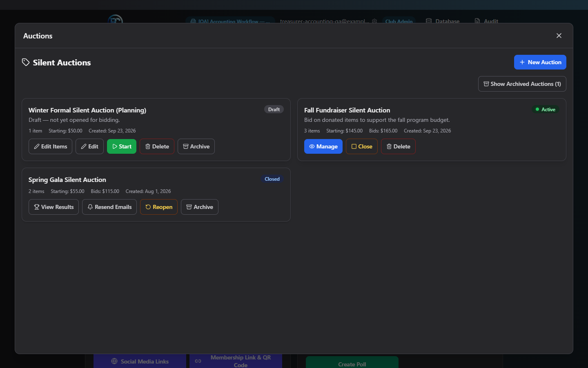
Task: Click 'Bids: $165.00' on Fall Fundraiser
Action: click(x=383, y=131)
